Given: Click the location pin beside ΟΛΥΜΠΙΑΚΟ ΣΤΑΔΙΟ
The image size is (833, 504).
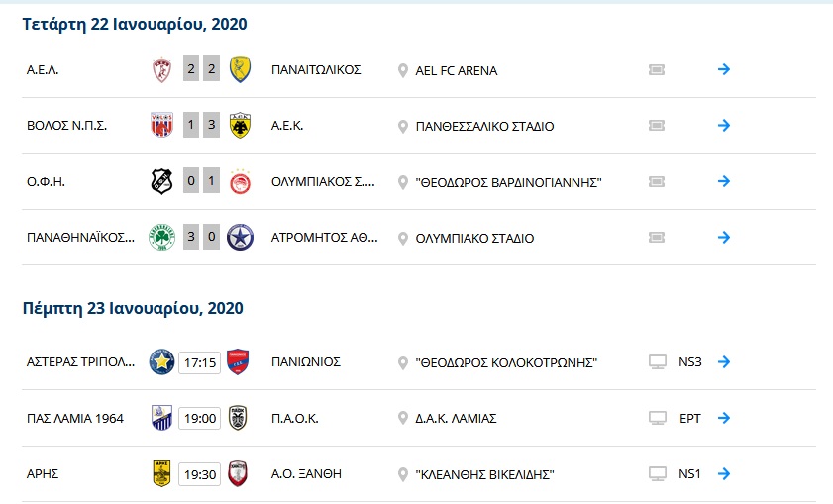Looking at the screenshot, I should [x=403, y=239].
